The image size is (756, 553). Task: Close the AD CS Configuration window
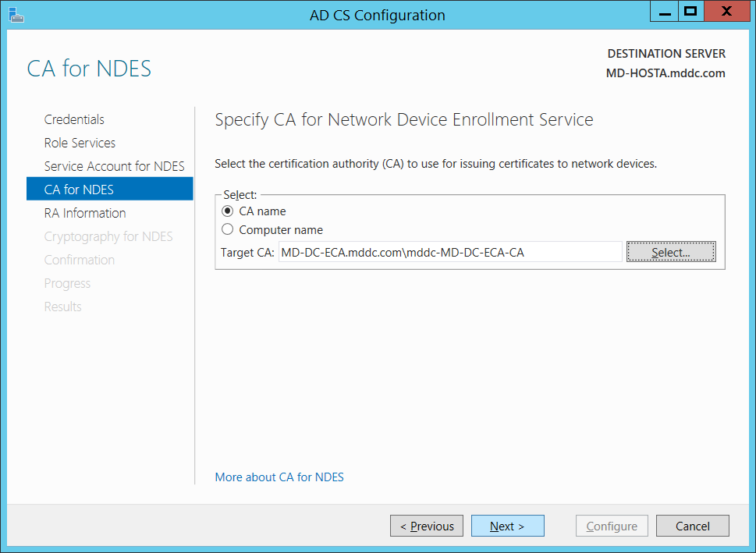pyautogui.click(x=726, y=12)
